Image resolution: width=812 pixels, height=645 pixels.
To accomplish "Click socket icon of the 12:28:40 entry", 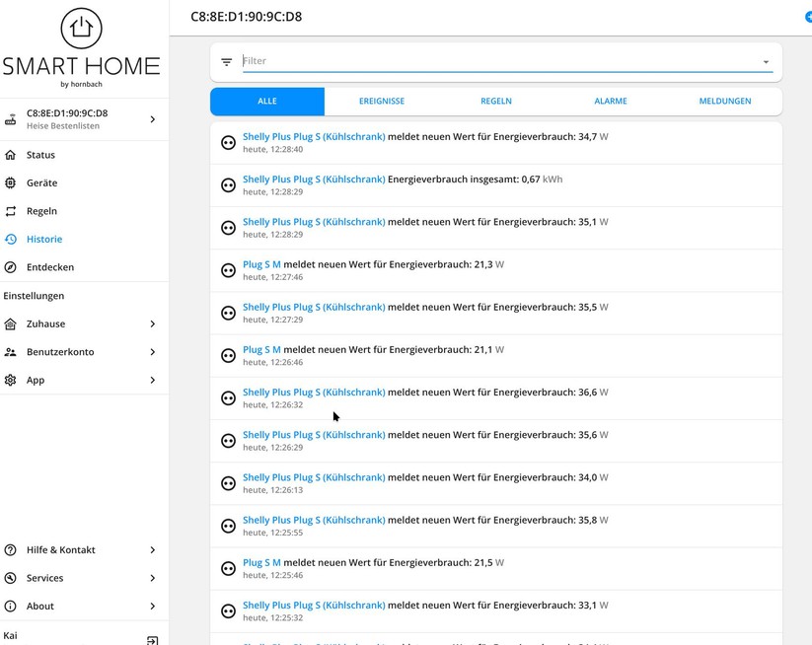I will tap(228, 143).
